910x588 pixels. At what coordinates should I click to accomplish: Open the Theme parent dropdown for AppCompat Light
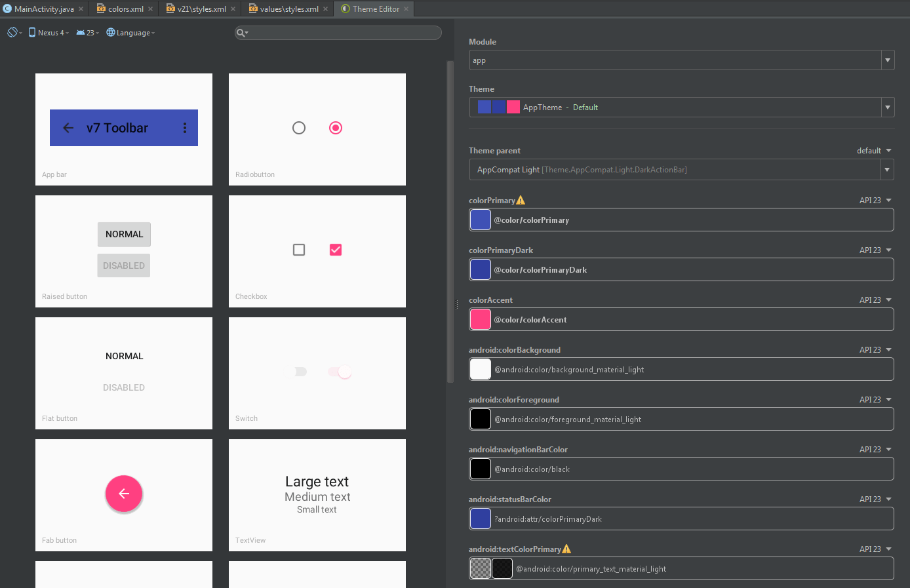(x=887, y=169)
